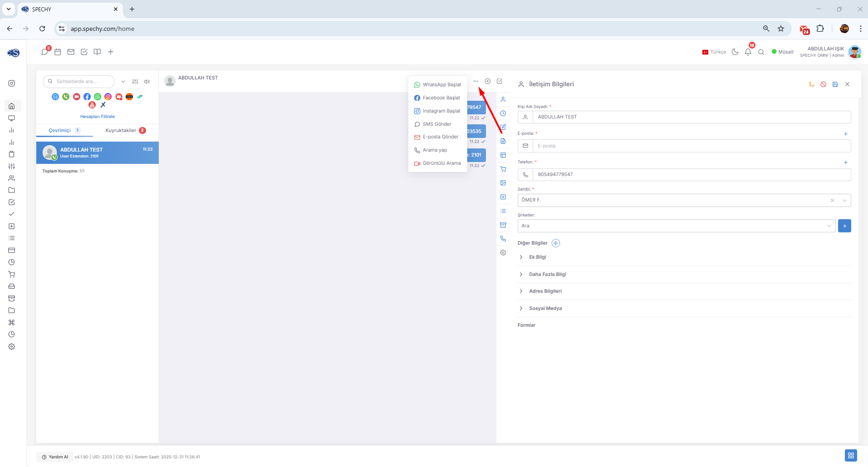Screen dimensions: 868x467
Task: Click the three-dots more options icon
Action: [x=476, y=81]
